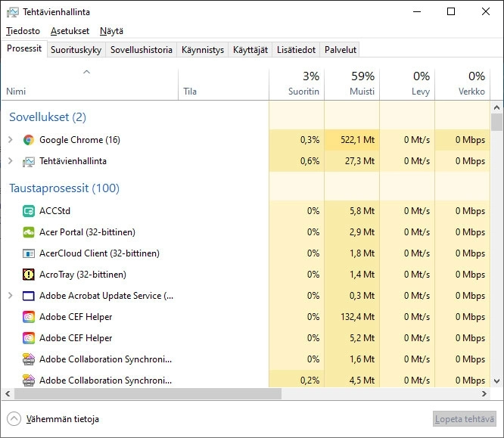Collapse details with Vähemmän tietoja
504x438 pixels.
(53, 418)
